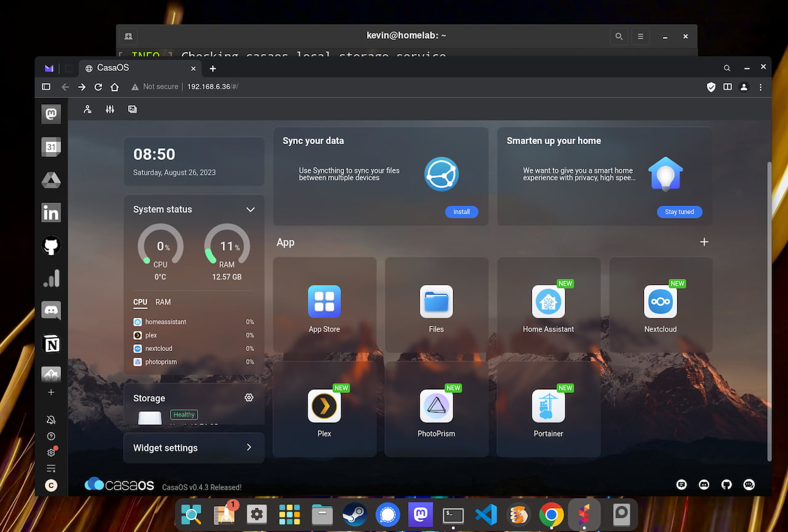The width and height of the screenshot is (788, 532).
Task: Toggle notifications bell in browser sidebar
Action: point(51,420)
